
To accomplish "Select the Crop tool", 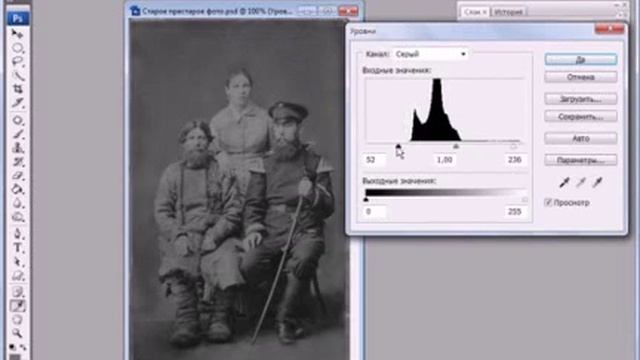I will (x=18, y=89).
